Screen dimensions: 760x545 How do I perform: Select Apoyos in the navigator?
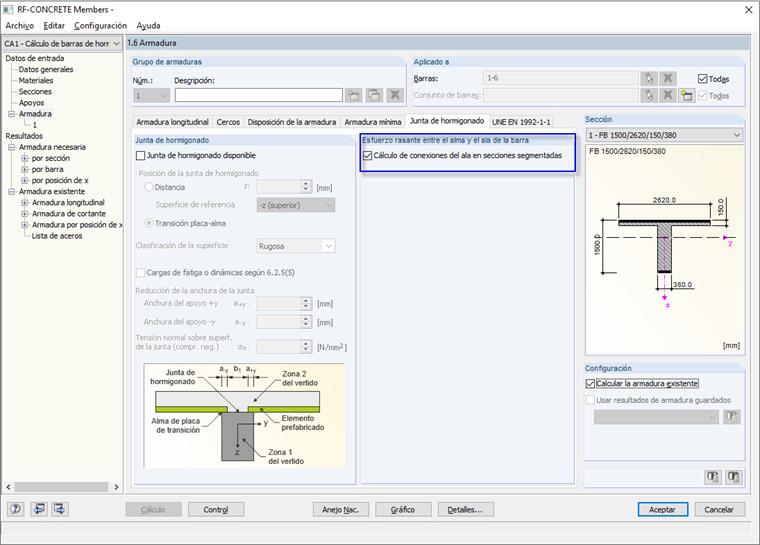[31, 103]
